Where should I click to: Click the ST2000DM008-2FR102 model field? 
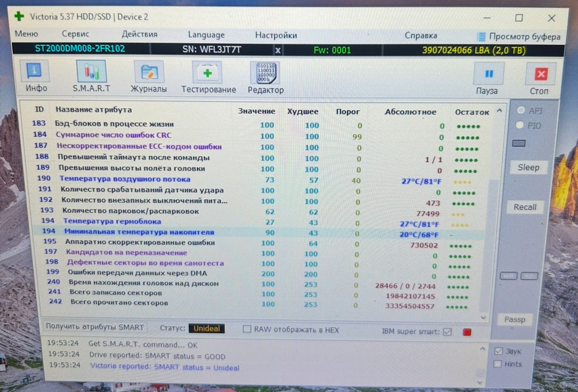80,48
